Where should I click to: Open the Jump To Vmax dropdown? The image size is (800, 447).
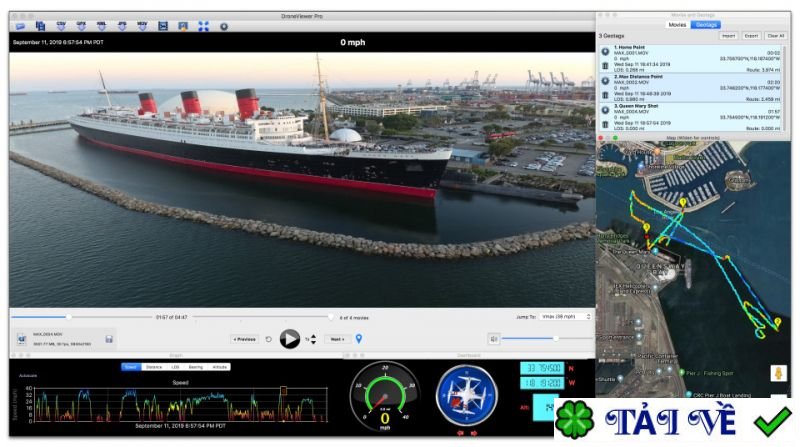[564, 316]
